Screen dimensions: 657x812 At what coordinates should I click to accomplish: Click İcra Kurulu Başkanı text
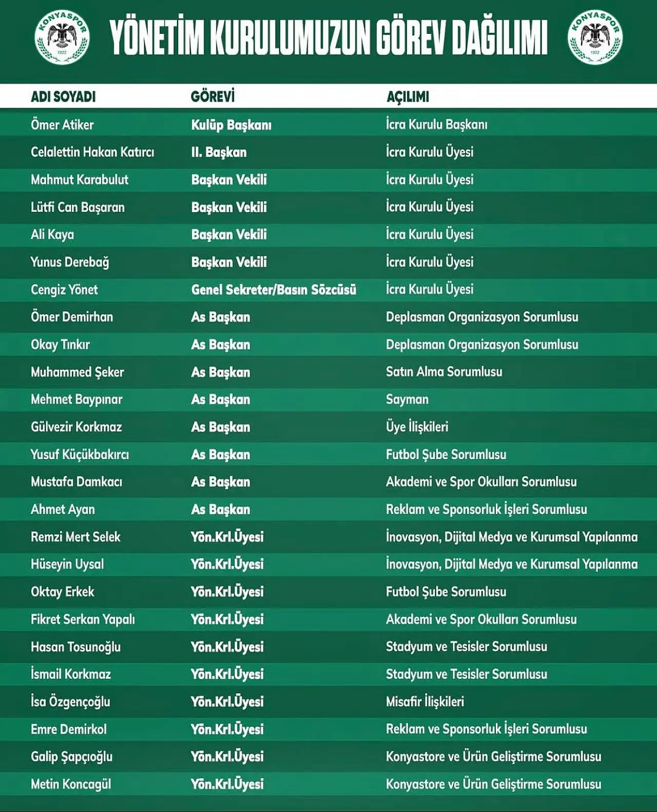coord(437,124)
